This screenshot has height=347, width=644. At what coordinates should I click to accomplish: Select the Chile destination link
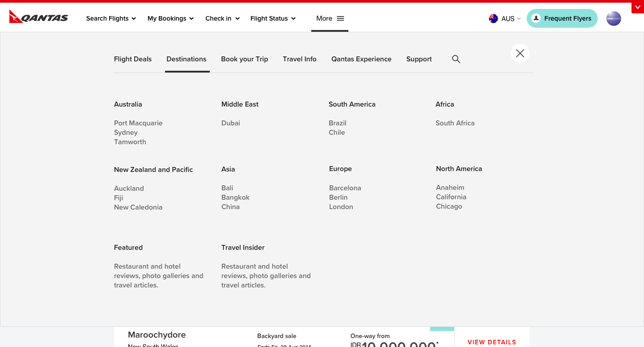point(337,133)
